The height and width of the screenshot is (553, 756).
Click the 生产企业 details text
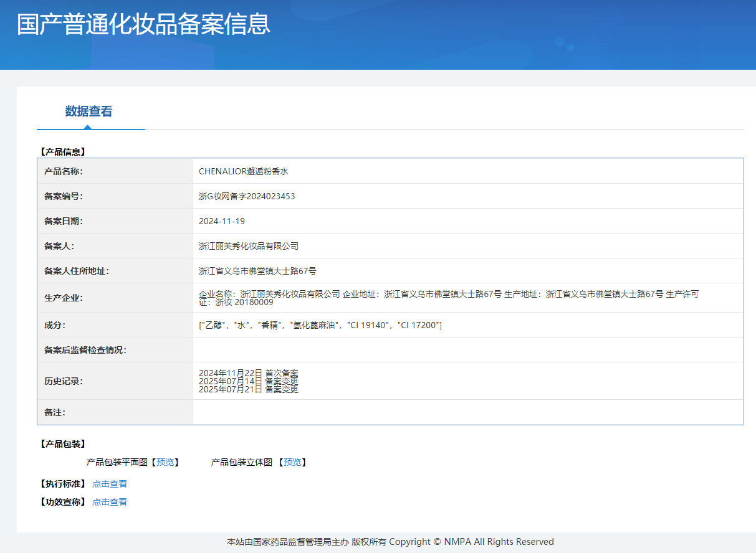click(x=449, y=298)
